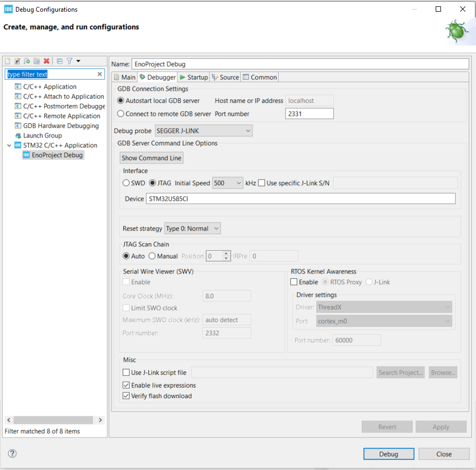Screen dimensions: 476x470
Task: Click the Position spinner arrows
Action: point(226,256)
